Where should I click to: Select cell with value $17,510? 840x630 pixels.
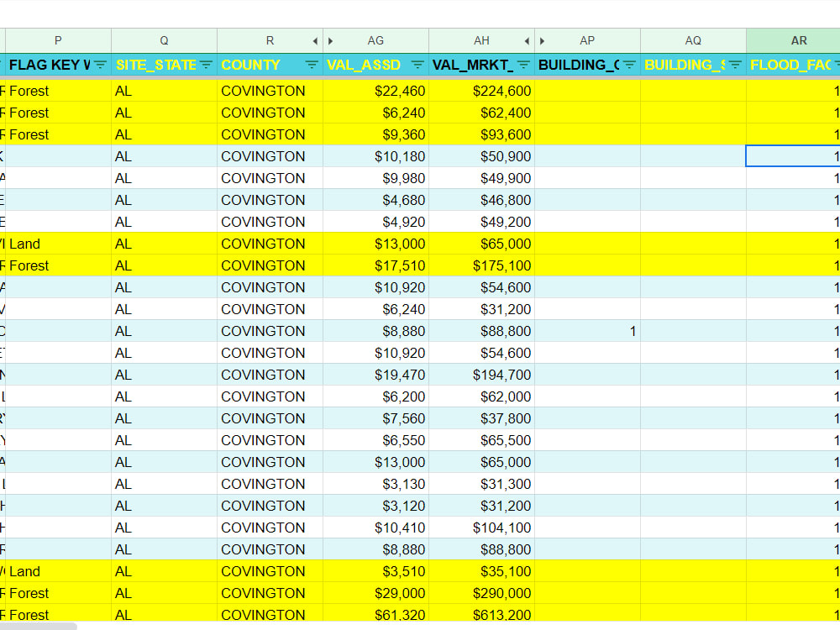tap(375, 265)
